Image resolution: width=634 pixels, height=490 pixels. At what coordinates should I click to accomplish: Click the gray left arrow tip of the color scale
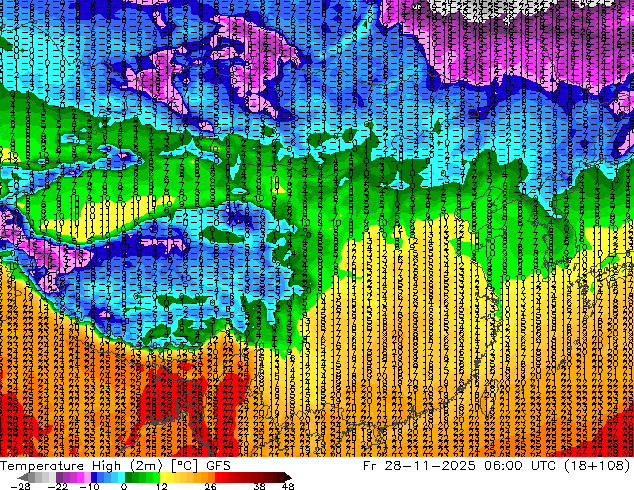[x=23, y=477]
